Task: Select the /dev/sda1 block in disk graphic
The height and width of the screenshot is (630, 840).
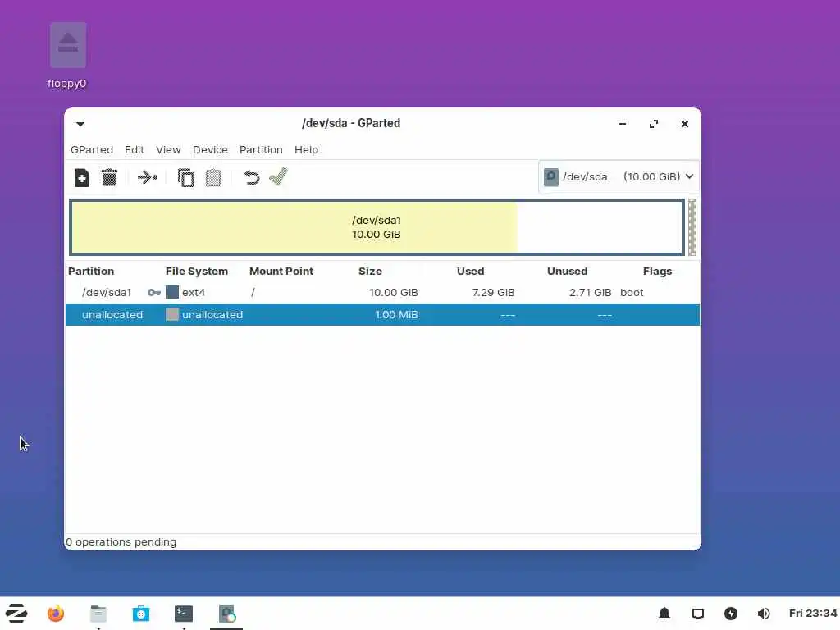Action: pos(377,227)
